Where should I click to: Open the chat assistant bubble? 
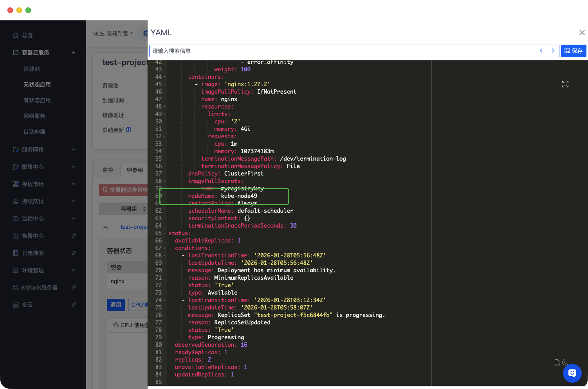point(572,373)
